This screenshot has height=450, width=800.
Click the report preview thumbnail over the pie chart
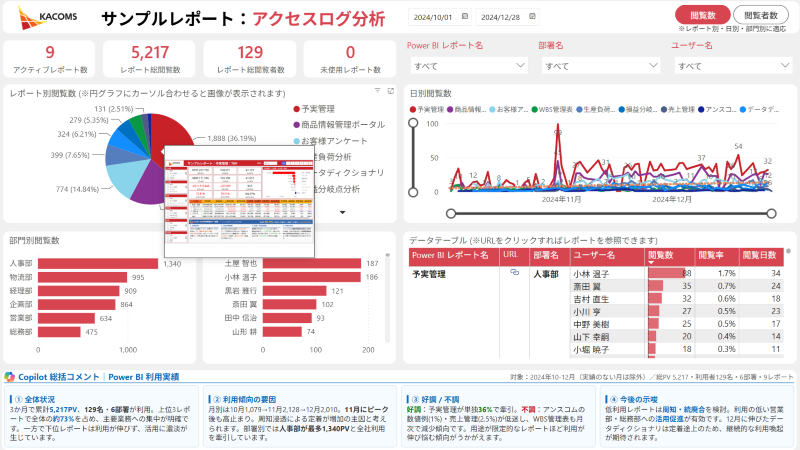tap(239, 201)
